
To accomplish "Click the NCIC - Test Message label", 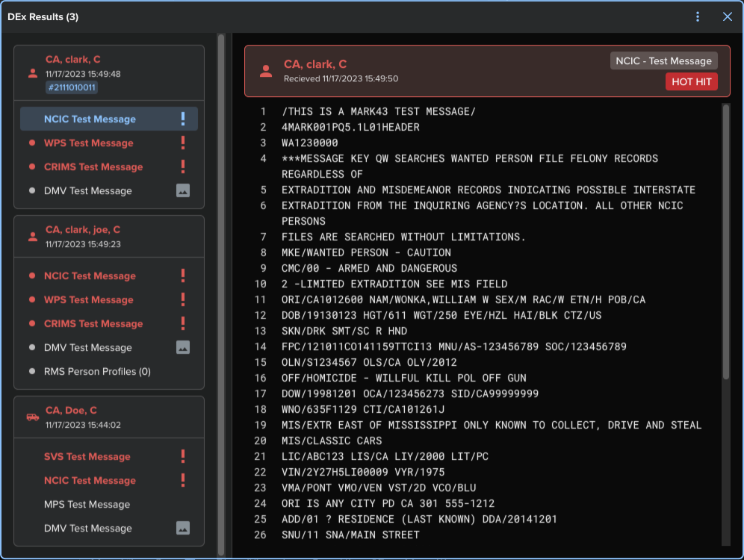I will tap(664, 60).
